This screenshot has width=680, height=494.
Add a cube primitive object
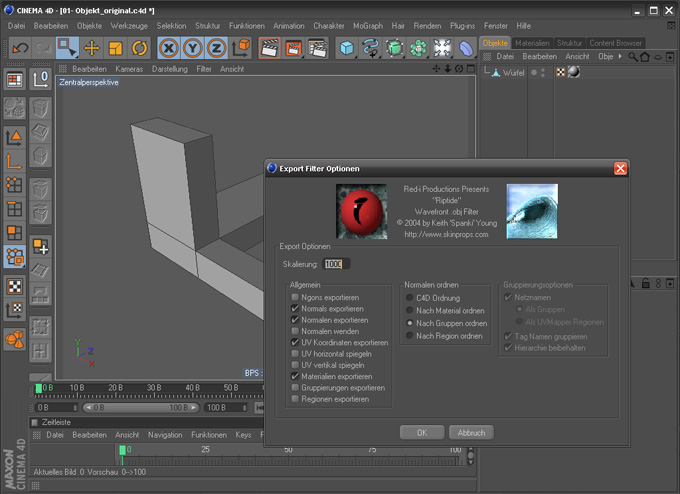click(x=346, y=47)
